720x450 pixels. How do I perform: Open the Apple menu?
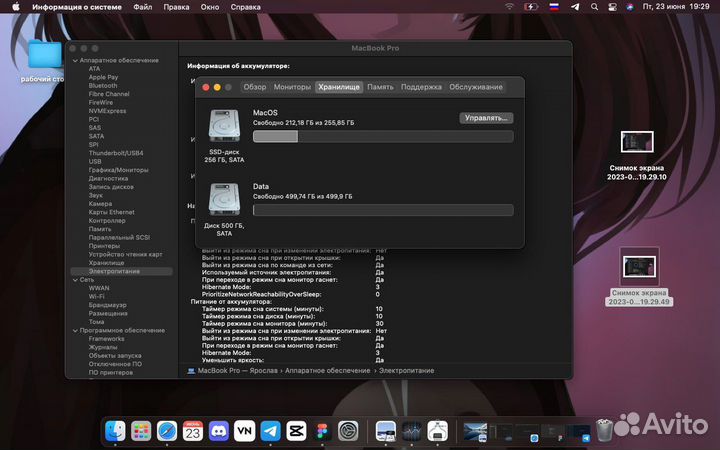tap(16, 7)
